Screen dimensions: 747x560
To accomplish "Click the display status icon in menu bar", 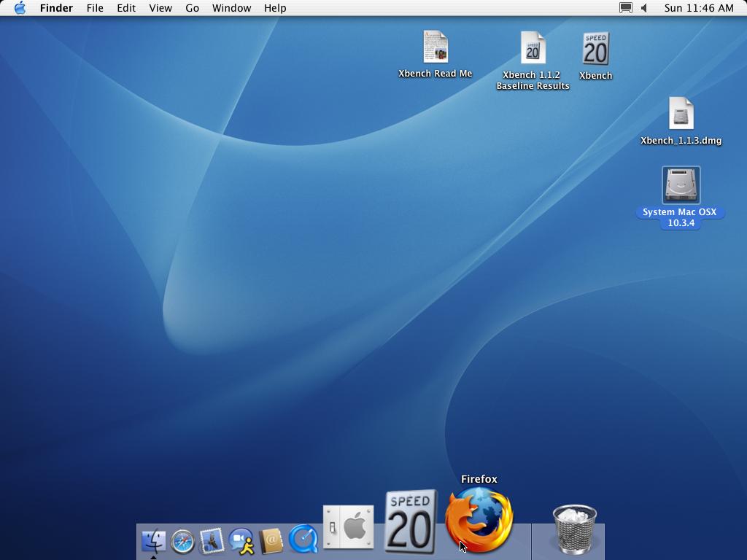I will (x=625, y=8).
